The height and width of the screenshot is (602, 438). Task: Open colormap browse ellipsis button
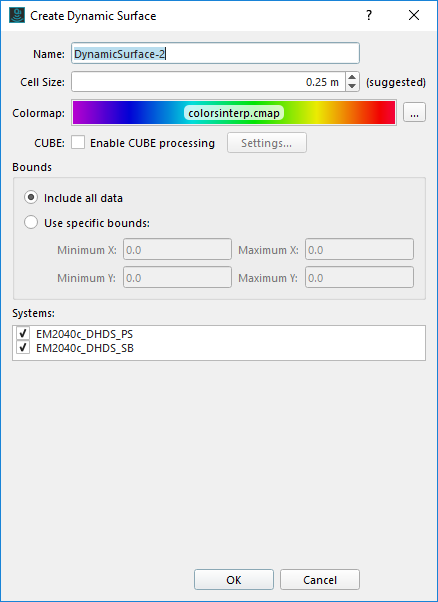[x=414, y=112]
